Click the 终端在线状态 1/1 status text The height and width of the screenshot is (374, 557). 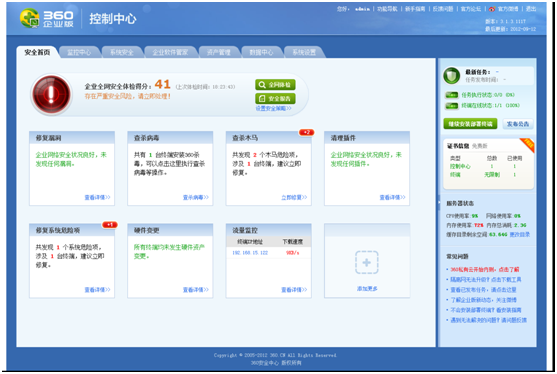point(490,105)
